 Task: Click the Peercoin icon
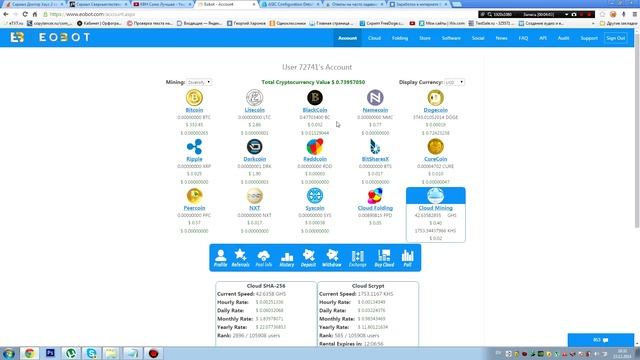(194, 196)
